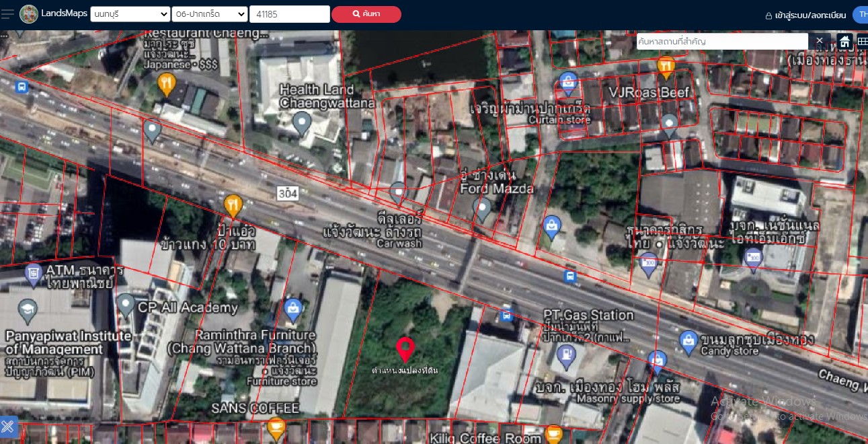Select the masonry supply store shopping pin
Viewport: 868px width, 444px height.
(657, 362)
